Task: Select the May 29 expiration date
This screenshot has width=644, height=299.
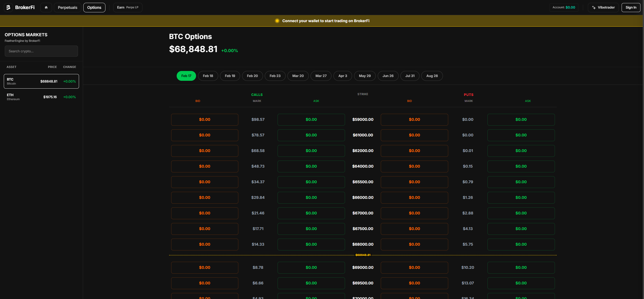Action: [365, 76]
